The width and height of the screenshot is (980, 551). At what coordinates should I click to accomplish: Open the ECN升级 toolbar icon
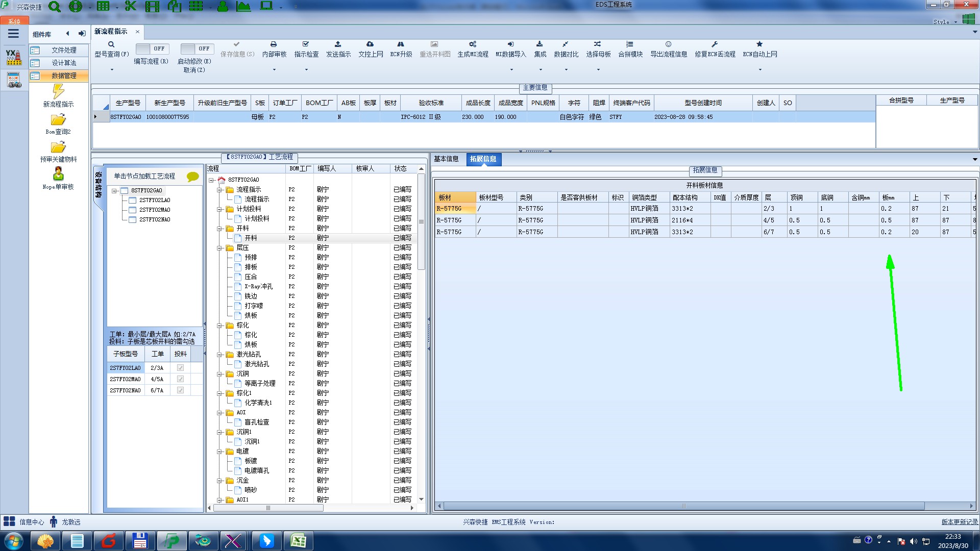tap(401, 44)
